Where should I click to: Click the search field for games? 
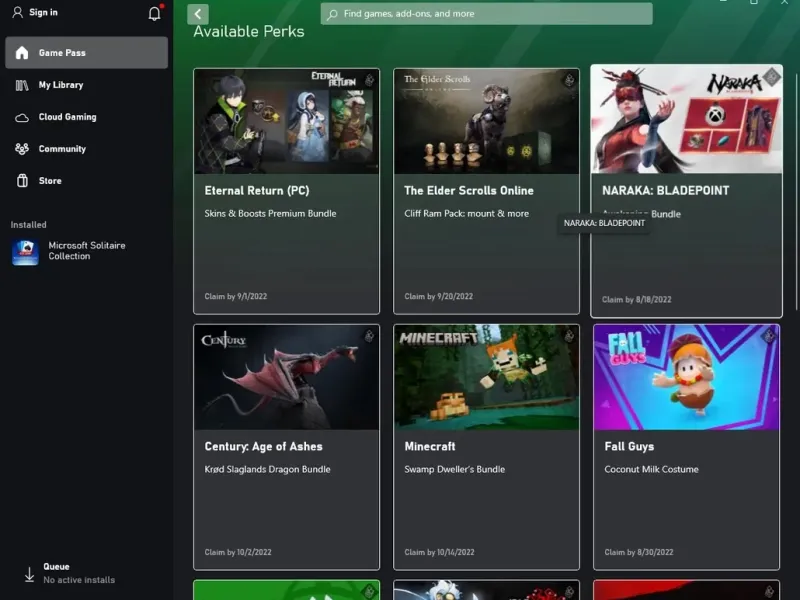486,14
